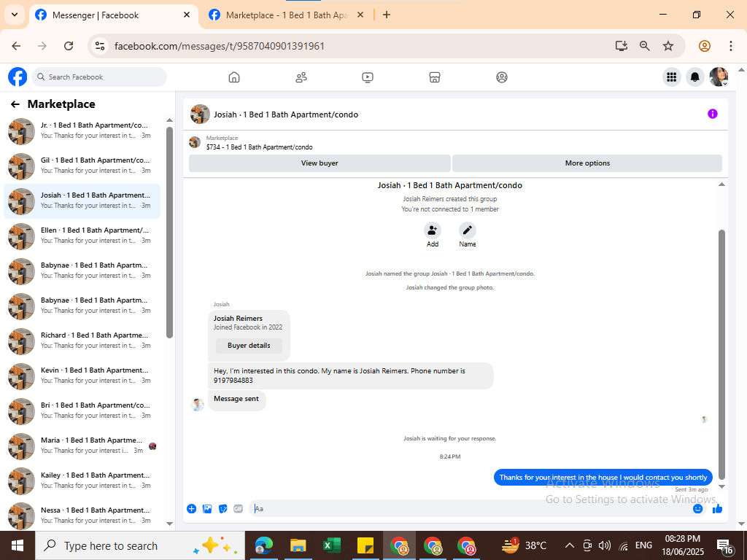Open Microsoft Edge from the taskbar
747x560 pixels.
click(x=264, y=545)
